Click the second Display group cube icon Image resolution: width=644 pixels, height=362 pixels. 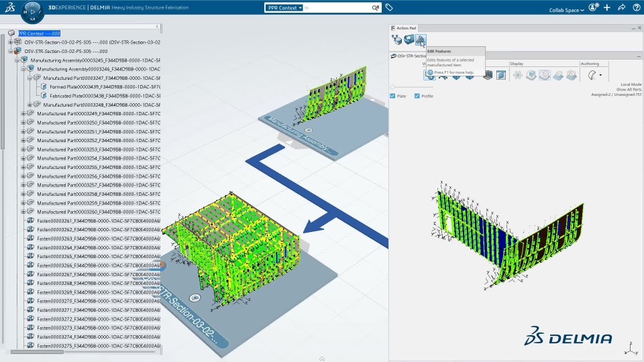point(531,75)
